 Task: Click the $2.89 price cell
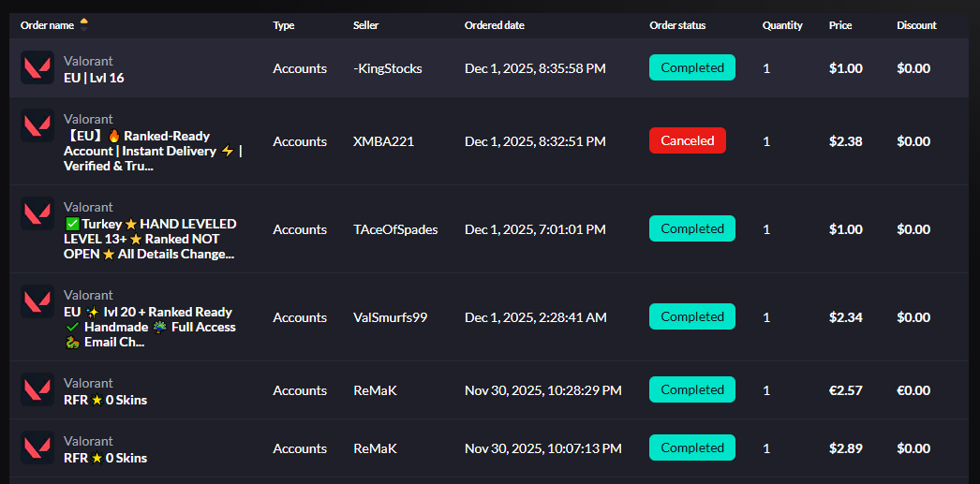pyautogui.click(x=846, y=449)
